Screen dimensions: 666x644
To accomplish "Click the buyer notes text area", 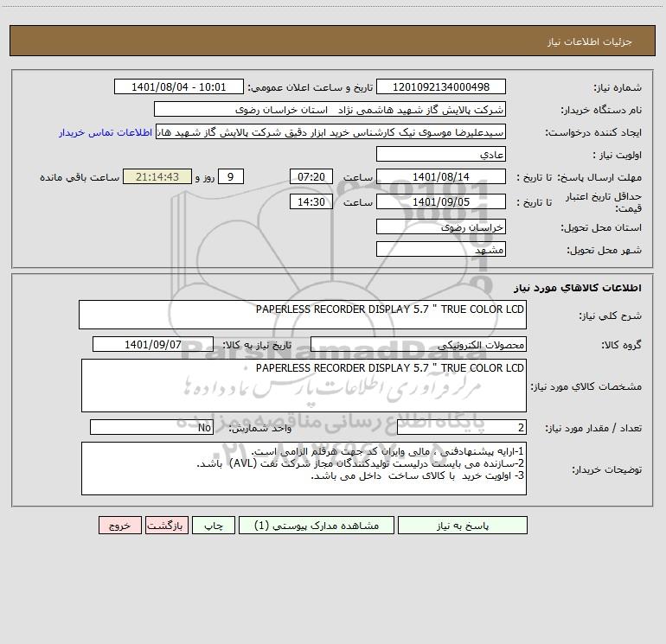I will coord(304,469).
